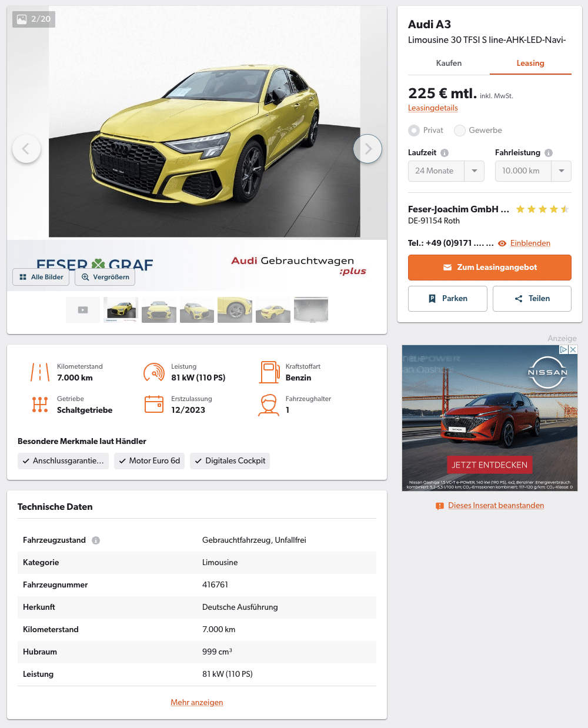Click Zum Leasingangebot button
This screenshot has height=728, width=588.
click(x=490, y=268)
